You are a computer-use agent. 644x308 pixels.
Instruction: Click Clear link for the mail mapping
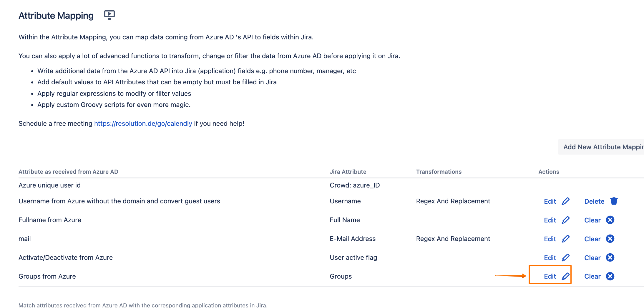click(592, 239)
